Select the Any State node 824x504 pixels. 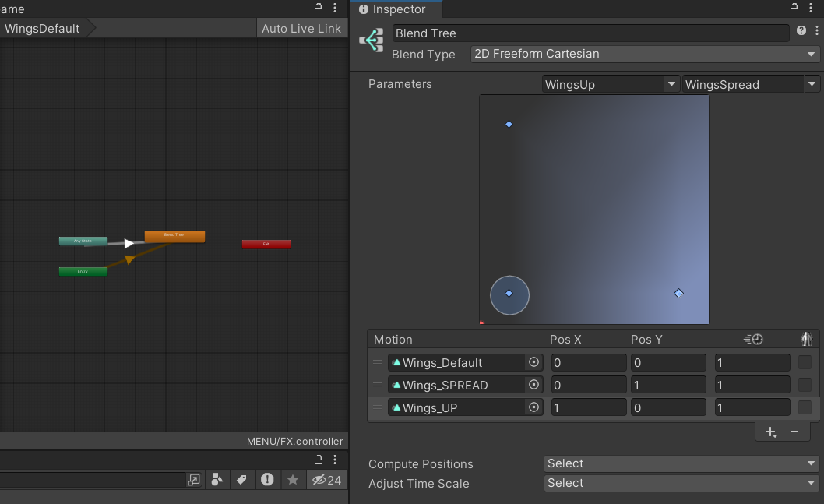(x=83, y=241)
